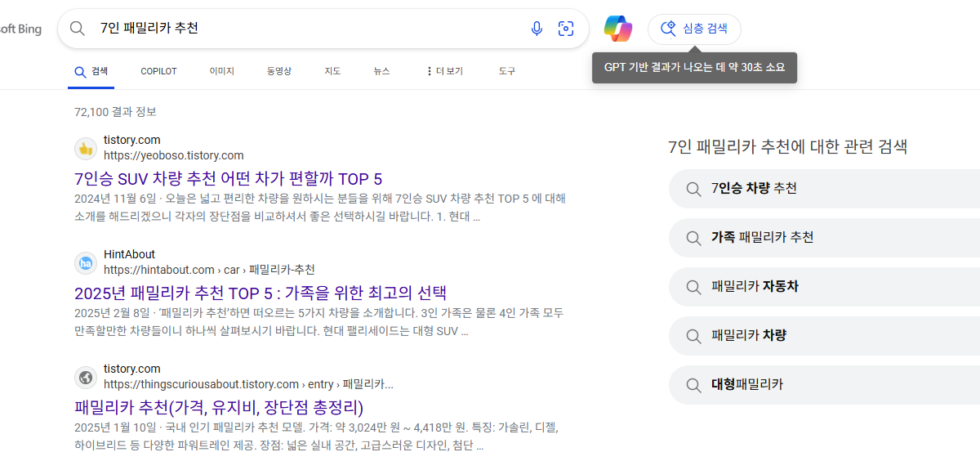
Task: Click the tistory thumbs-up favicon in the first result
Action: pyautogui.click(x=86, y=149)
